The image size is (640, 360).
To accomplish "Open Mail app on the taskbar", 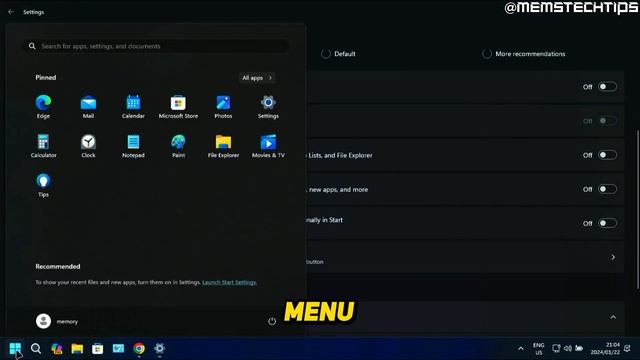I will point(118,348).
